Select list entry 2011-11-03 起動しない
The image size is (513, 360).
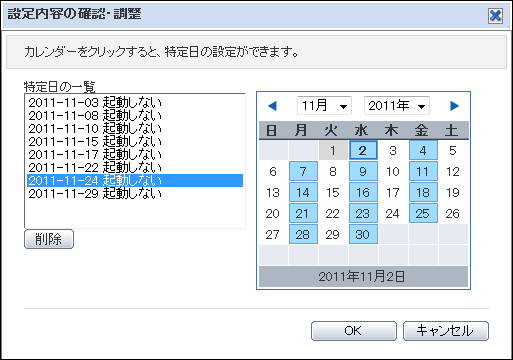(135, 102)
